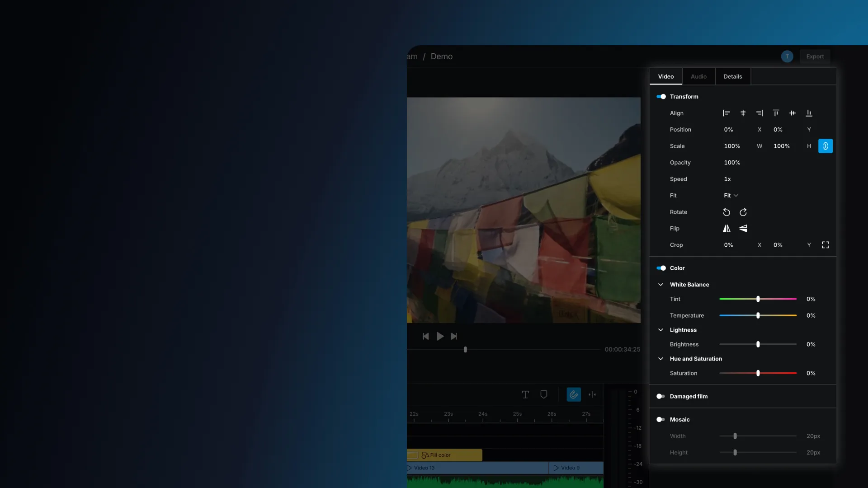
Task: Collapse the White Balance section
Action: 660,285
